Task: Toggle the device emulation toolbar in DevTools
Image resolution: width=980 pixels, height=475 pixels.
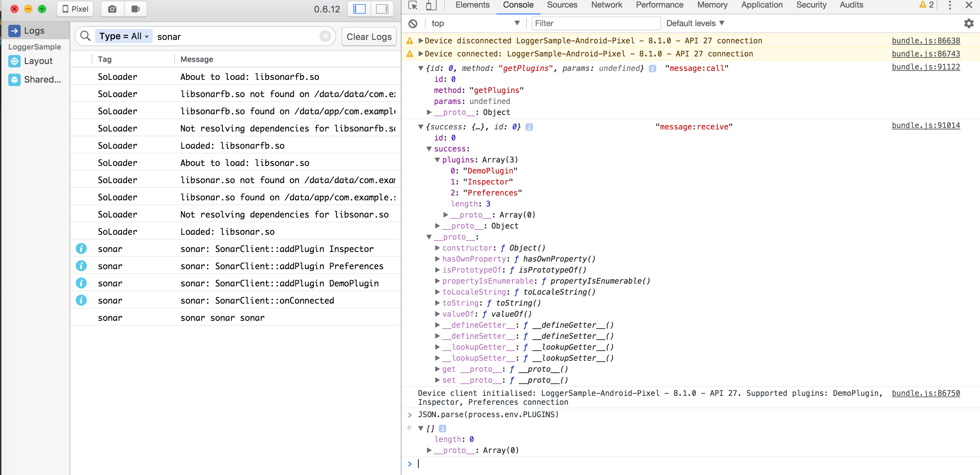Action: click(431, 6)
